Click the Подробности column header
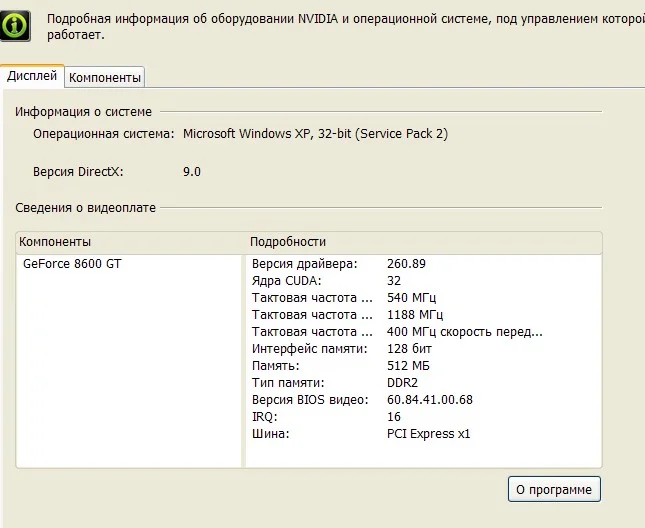The height and width of the screenshot is (528, 645). [288, 241]
